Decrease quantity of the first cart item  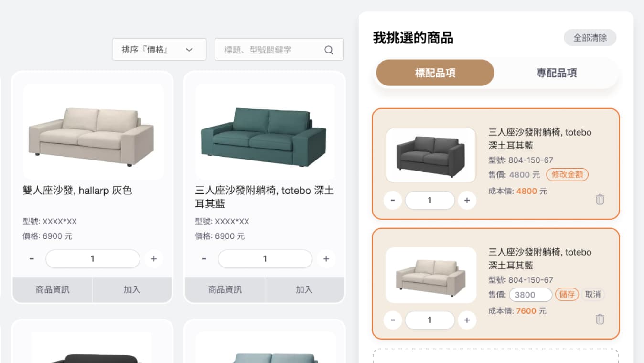click(393, 201)
